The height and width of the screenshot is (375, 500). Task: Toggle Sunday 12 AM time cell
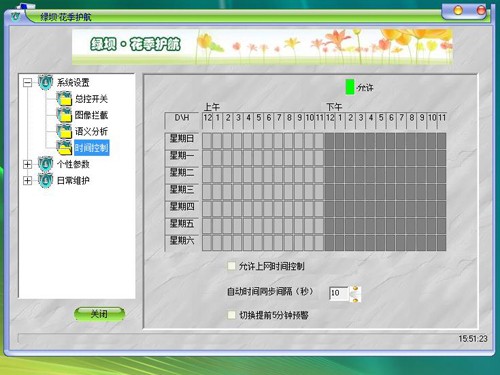[x=207, y=140]
